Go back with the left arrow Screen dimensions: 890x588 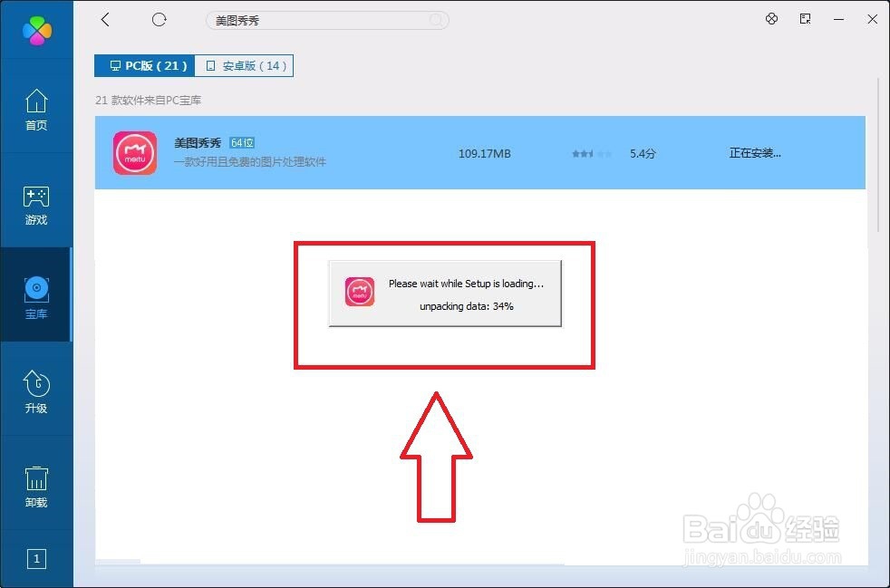click(x=105, y=20)
